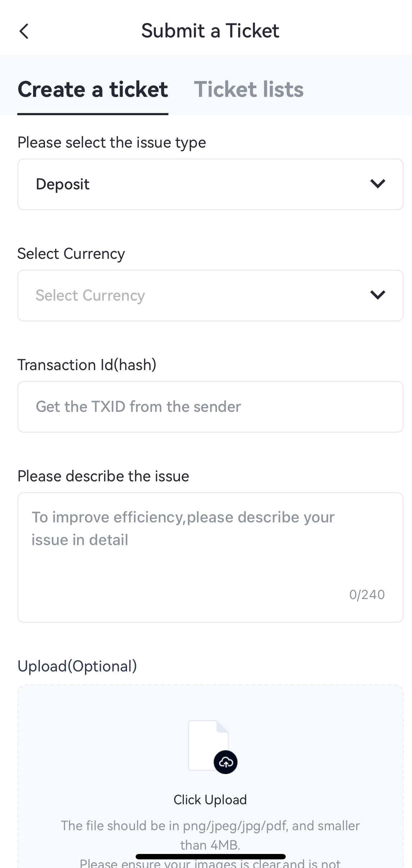Click the Please select the issue type label
The height and width of the screenshot is (868, 412).
coord(112,143)
